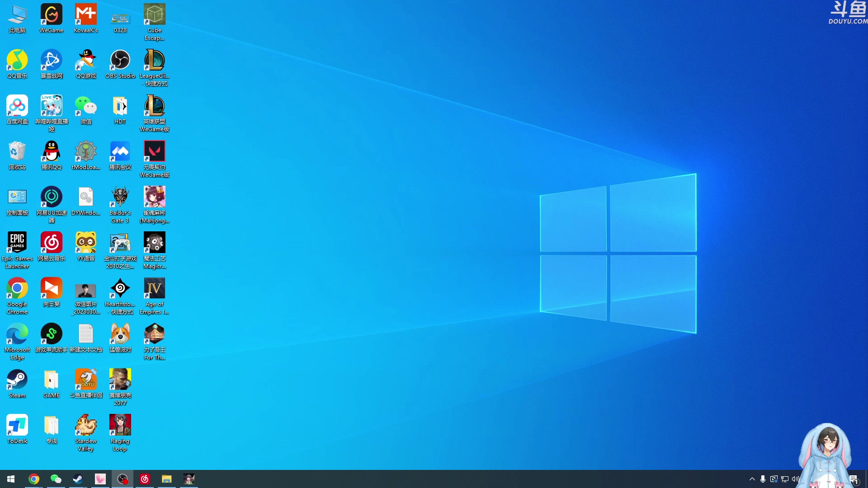Click the microphone tray icon

(x=763, y=479)
